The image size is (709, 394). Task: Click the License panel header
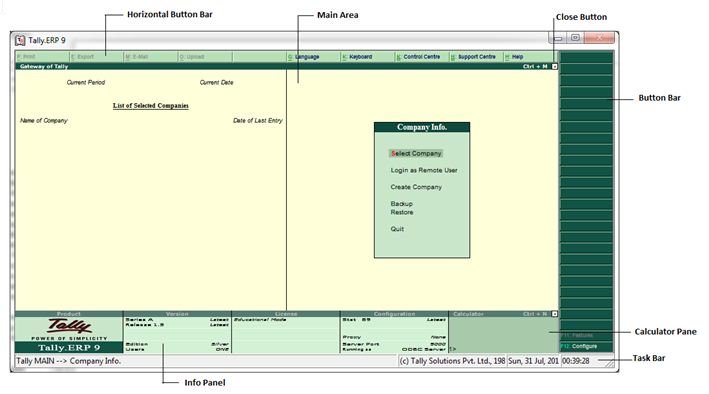pos(286,313)
